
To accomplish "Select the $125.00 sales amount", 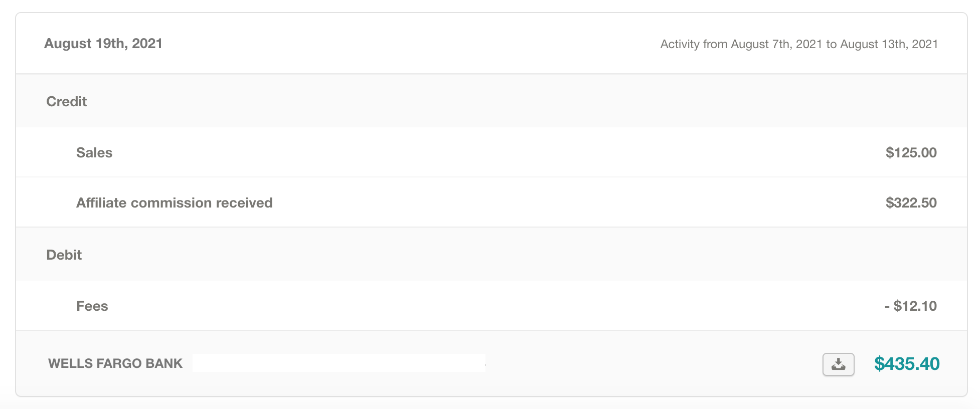I will (911, 153).
